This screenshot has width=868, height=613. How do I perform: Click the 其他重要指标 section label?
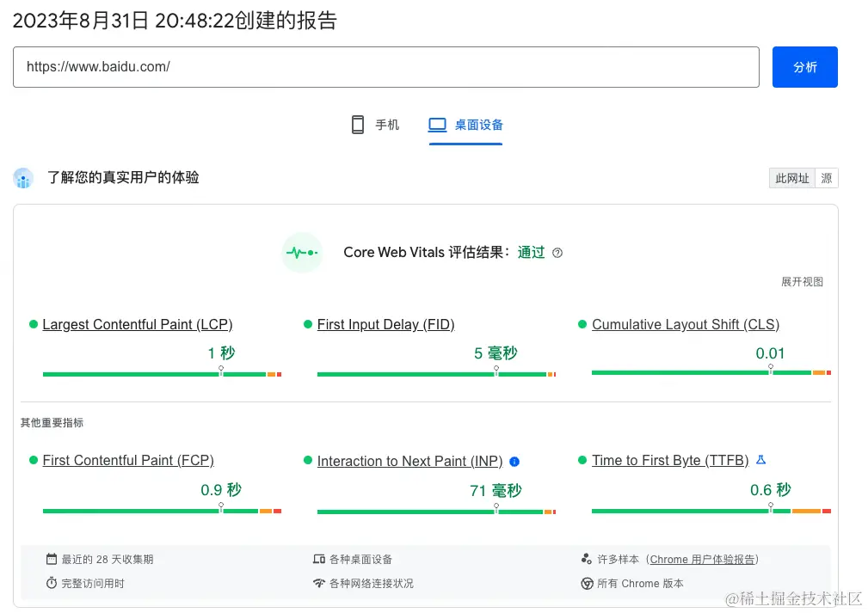coord(52,423)
